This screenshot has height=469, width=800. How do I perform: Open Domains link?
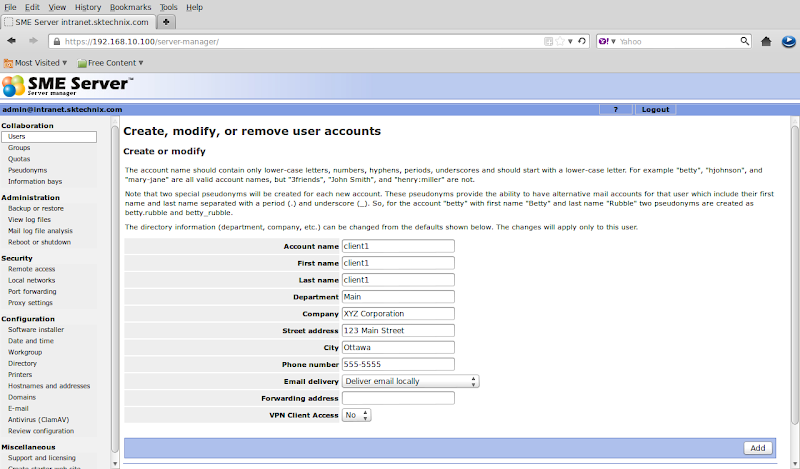pyautogui.click(x=22, y=397)
